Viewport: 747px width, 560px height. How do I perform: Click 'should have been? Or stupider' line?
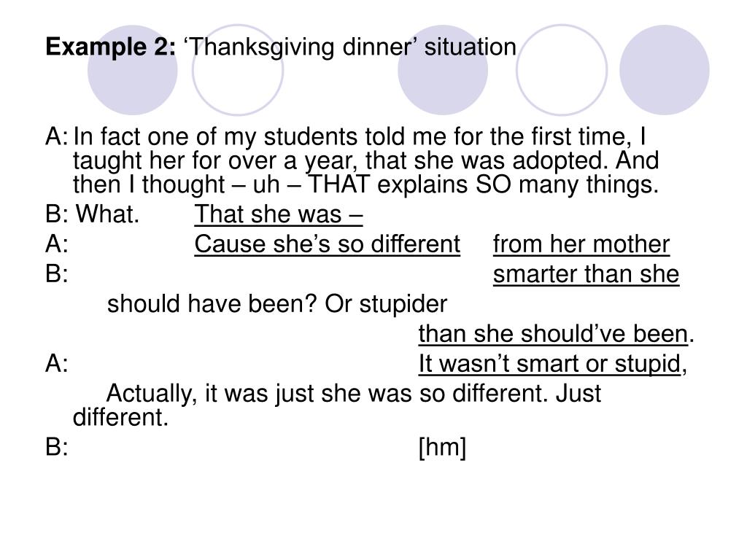coord(277,304)
